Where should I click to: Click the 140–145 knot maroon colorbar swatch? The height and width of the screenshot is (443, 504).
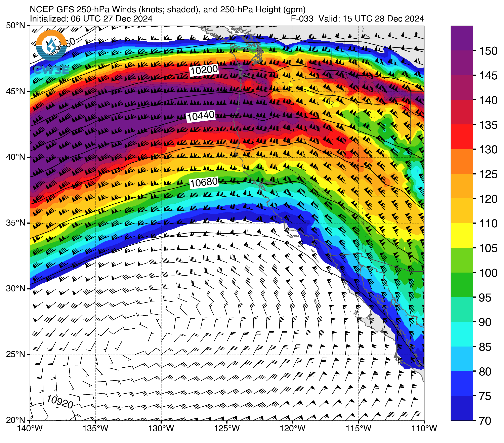coord(462,88)
